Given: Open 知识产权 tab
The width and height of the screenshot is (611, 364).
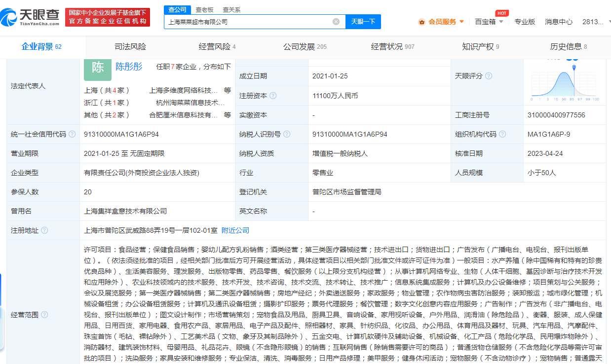Looking at the screenshot, I should coord(480,47).
